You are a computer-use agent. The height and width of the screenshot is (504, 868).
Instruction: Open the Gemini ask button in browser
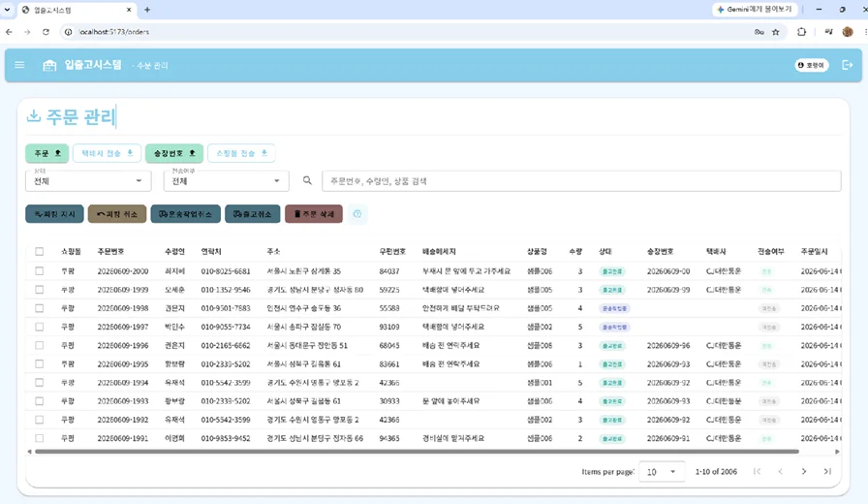pyautogui.click(x=755, y=10)
